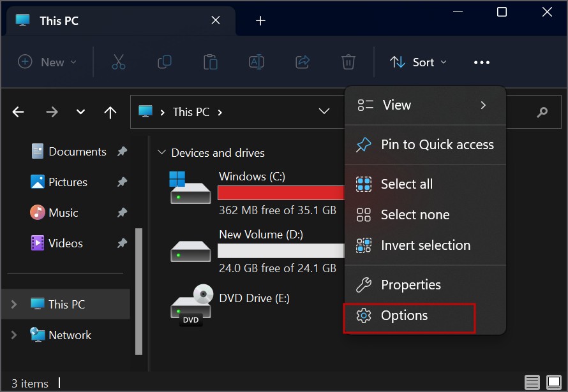The image size is (568, 392).
Task: Click the Cut scissors icon
Action: [119, 62]
